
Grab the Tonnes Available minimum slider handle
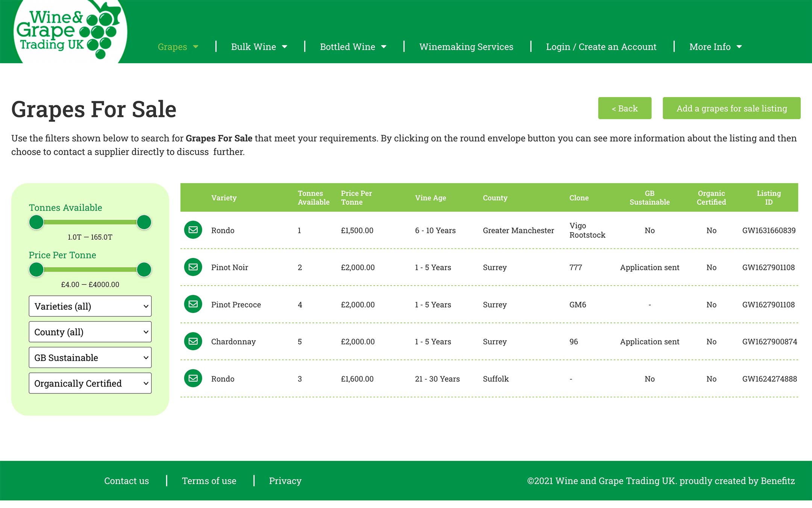click(36, 222)
